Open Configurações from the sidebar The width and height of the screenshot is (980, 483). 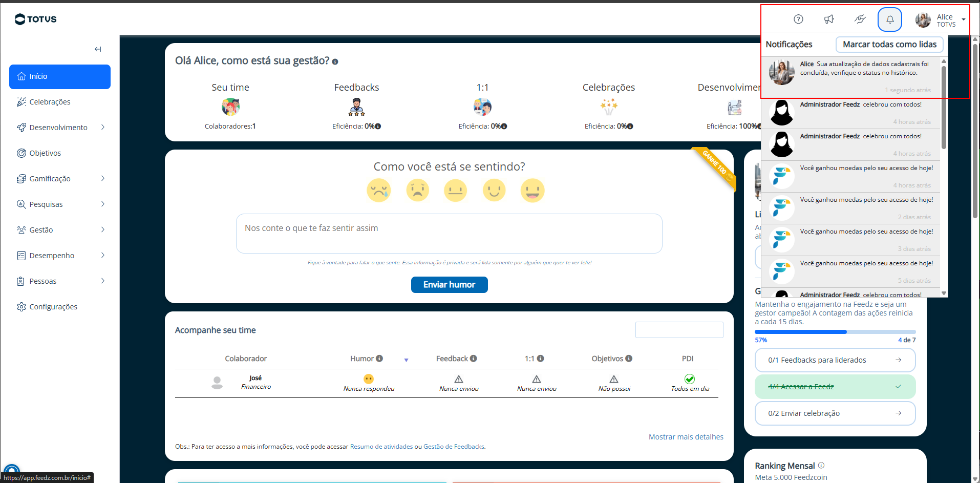pyautogui.click(x=60, y=307)
